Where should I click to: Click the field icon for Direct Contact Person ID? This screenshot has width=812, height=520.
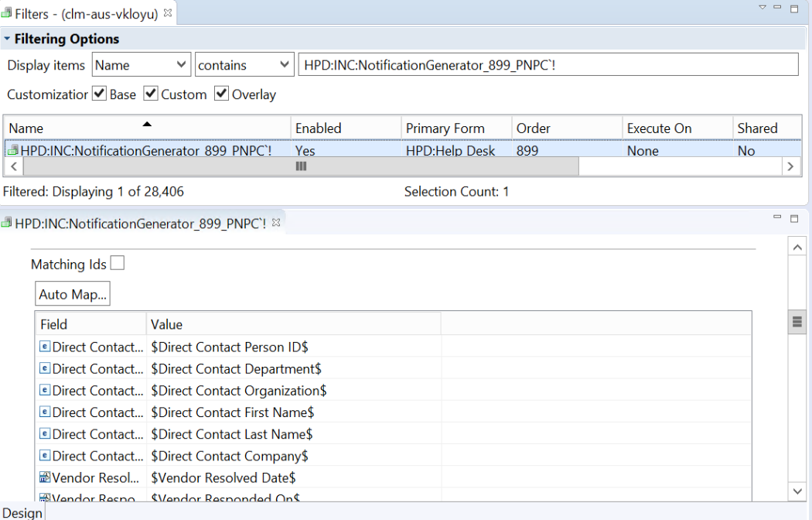coord(45,347)
